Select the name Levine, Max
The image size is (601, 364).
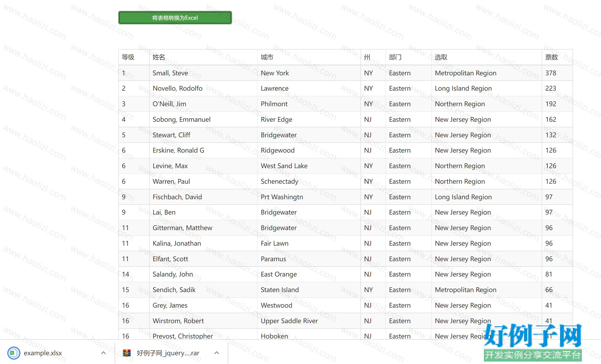click(170, 166)
